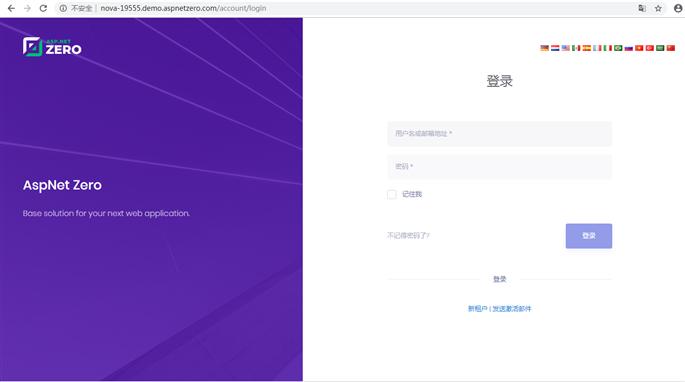Image resolution: width=685 pixels, height=382 pixels.
Task: Open the browser profile account icon
Action: [x=678, y=8]
